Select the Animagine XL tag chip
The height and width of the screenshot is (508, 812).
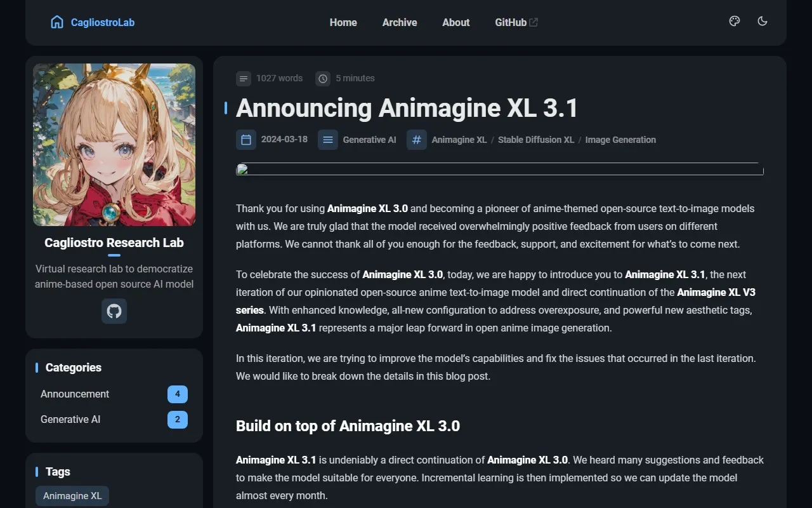(x=72, y=496)
